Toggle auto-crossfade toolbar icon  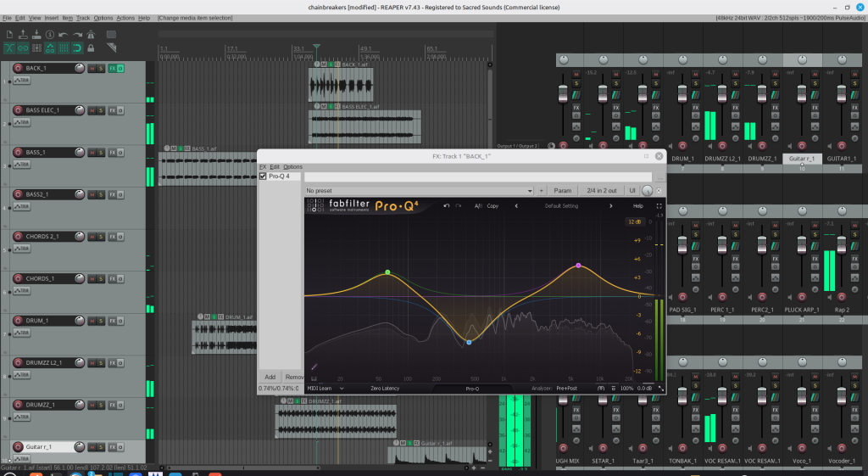pyautogui.click(x=9, y=48)
